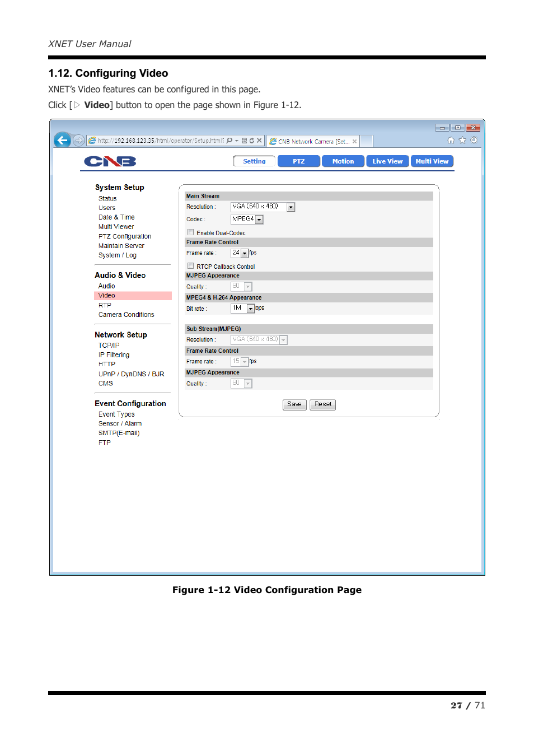Image resolution: width=534 pixels, height=756 pixels.
Task: Click the System Setup heading
Action: [x=120, y=188]
